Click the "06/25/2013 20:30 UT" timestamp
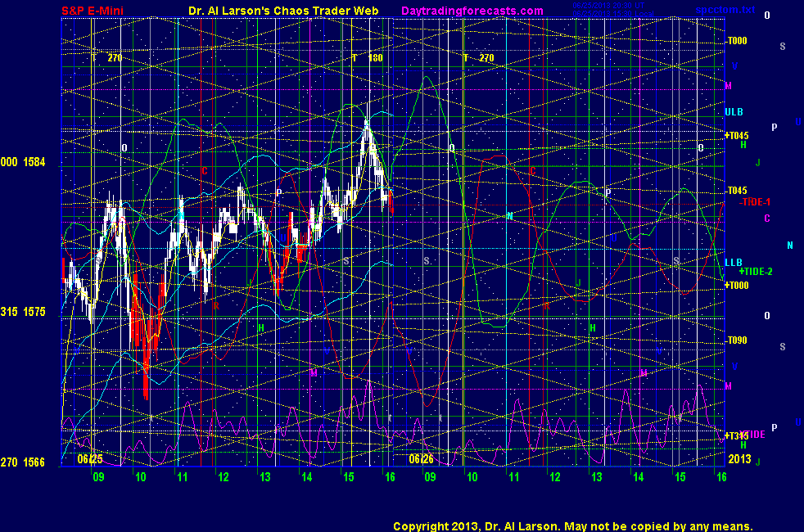 coord(608,6)
